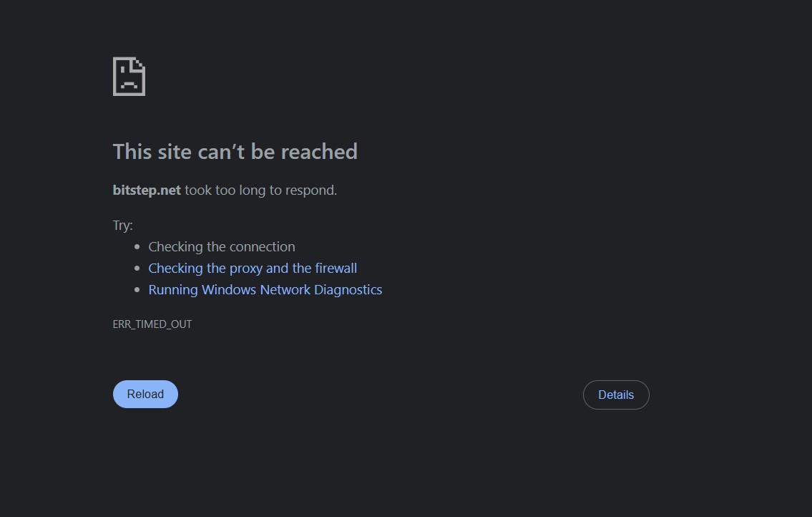Viewport: 812px width, 517px height.
Task: Run Windows Network Diagnostics from the suggestion list
Action: pyautogui.click(x=265, y=289)
